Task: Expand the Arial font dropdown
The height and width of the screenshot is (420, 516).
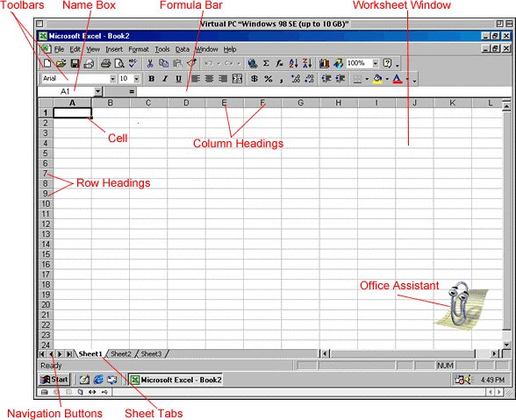Action: tap(112, 79)
